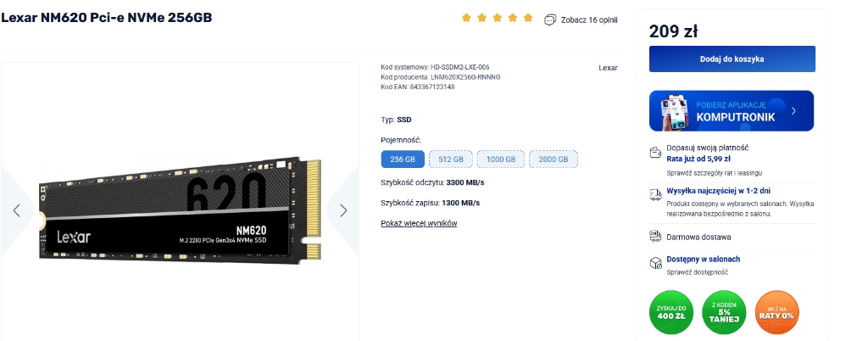Click the five-star rating display
Image resolution: width=868 pixels, height=341 pixels.
click(x=497, y=18)
